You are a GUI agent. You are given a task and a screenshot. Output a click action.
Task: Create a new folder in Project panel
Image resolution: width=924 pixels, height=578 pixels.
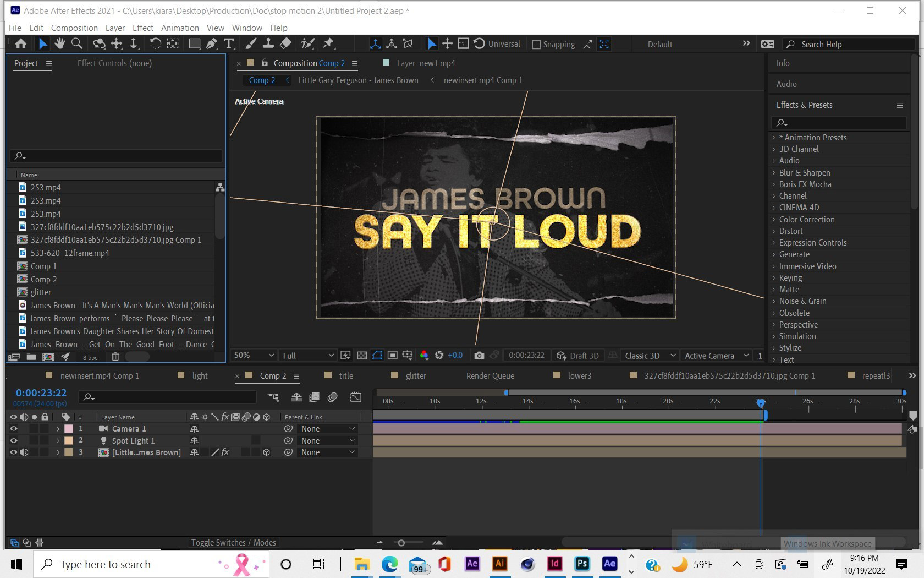coord(31,357)
